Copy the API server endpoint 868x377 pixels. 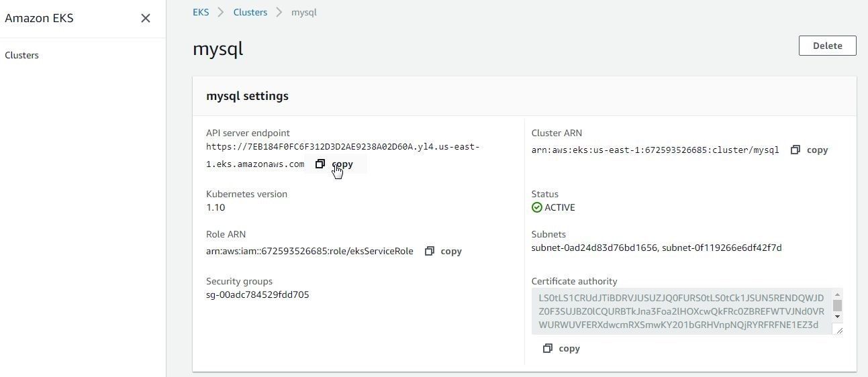pyautogui.click(x=335, y=164)
